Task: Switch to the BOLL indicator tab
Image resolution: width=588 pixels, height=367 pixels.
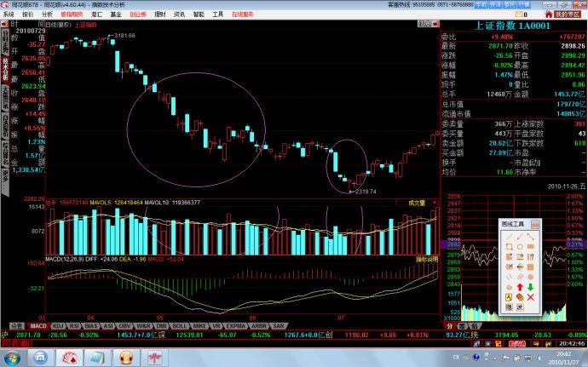Action: 179,325
